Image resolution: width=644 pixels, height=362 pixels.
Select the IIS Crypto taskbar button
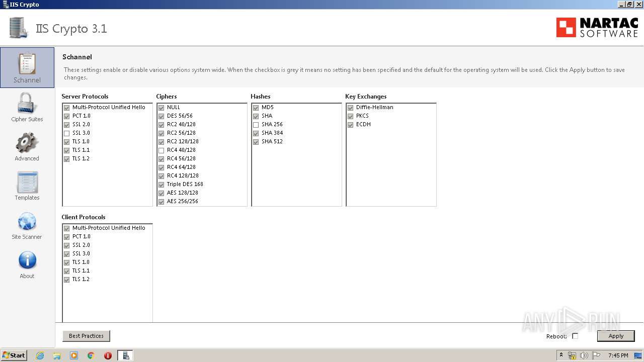[125, 355]
